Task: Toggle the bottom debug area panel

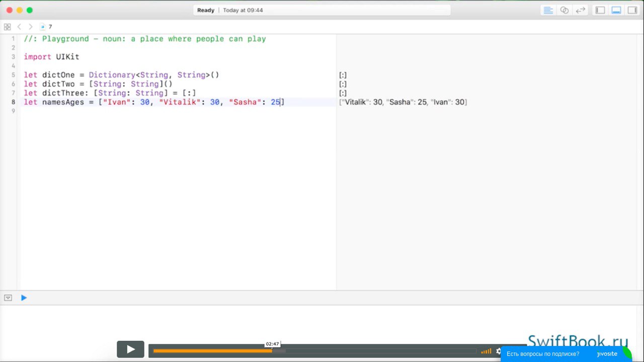Action: coord(616,10)
